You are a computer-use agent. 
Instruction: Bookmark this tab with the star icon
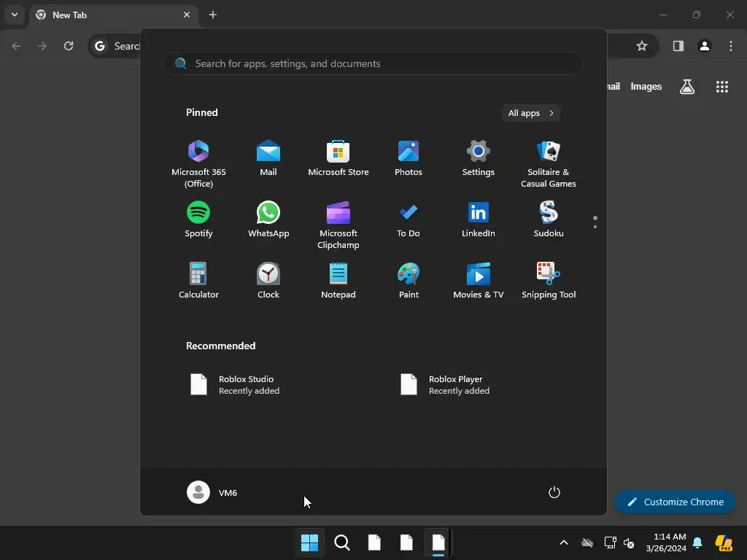click(642, 46)
